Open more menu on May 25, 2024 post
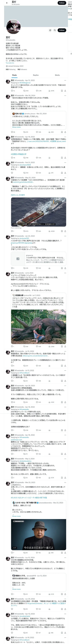72x644 pixels. pyautogui.click(x=65, y=178)
